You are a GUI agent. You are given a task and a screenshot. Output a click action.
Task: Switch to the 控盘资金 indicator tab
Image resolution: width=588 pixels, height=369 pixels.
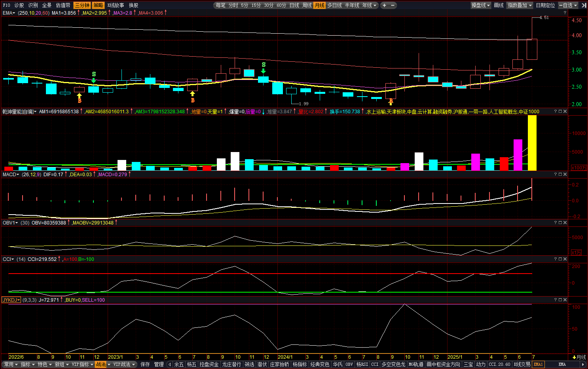pos(209,364)
